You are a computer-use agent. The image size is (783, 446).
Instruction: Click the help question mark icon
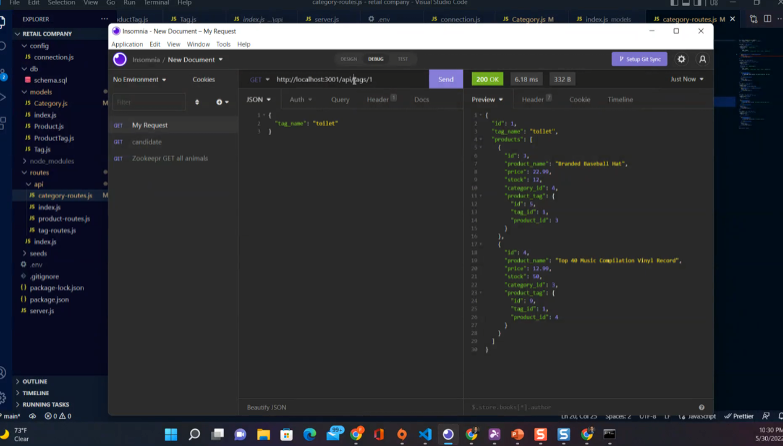(702, 407)
